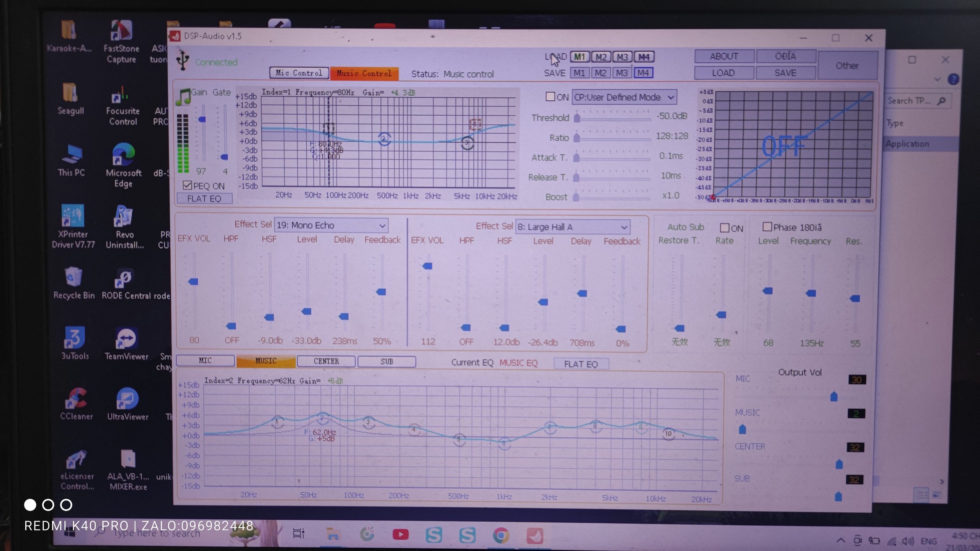Check the Phase 180 checkbox

pos(767,227)
